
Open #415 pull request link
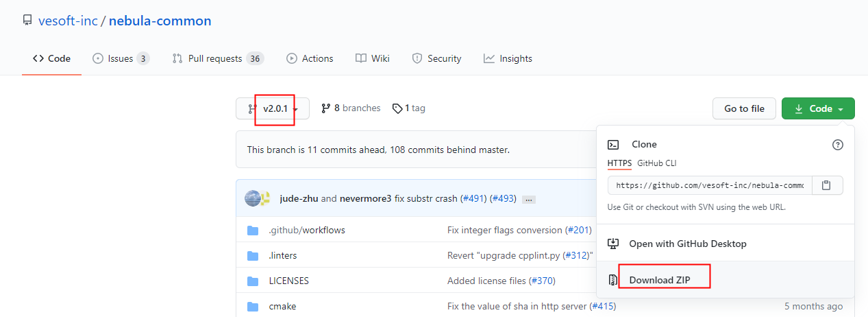coord(602,306)
